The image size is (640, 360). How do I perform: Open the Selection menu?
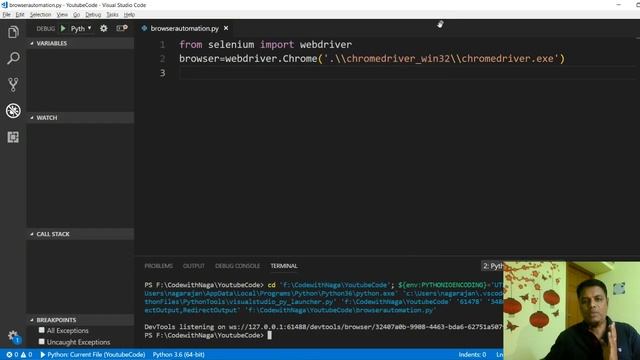point(40,15)
